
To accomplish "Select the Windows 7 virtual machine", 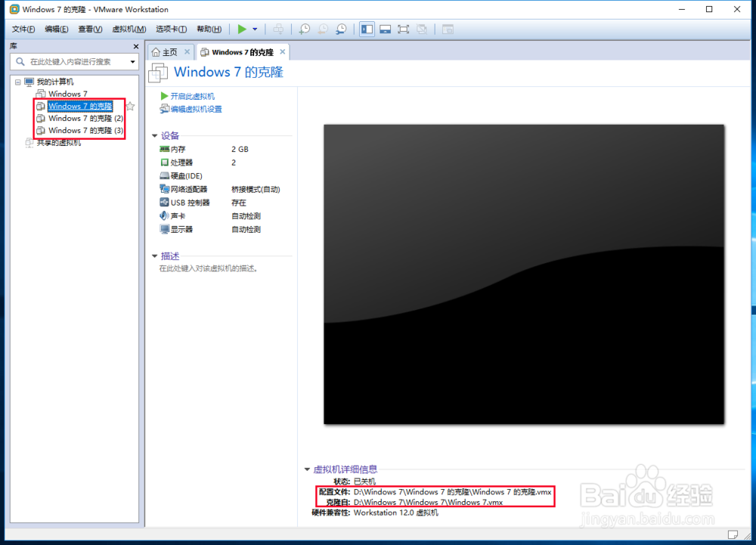I will (68, 94).
